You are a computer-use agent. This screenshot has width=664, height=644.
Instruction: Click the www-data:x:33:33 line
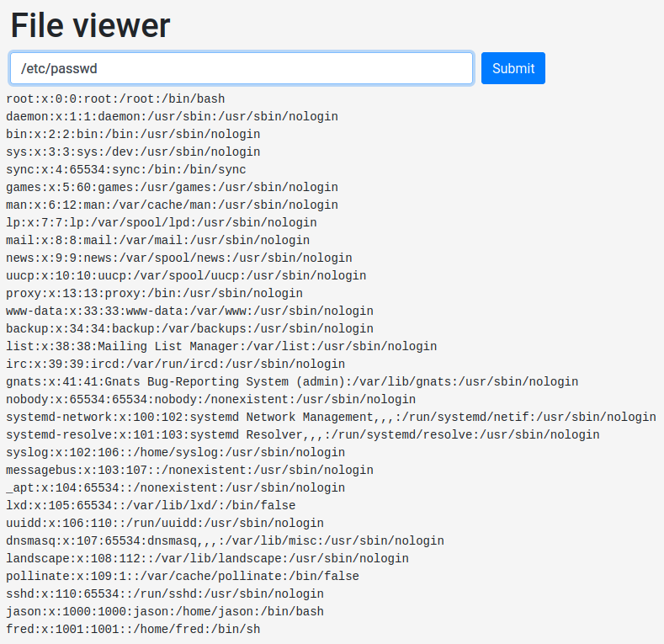point(189,311)
